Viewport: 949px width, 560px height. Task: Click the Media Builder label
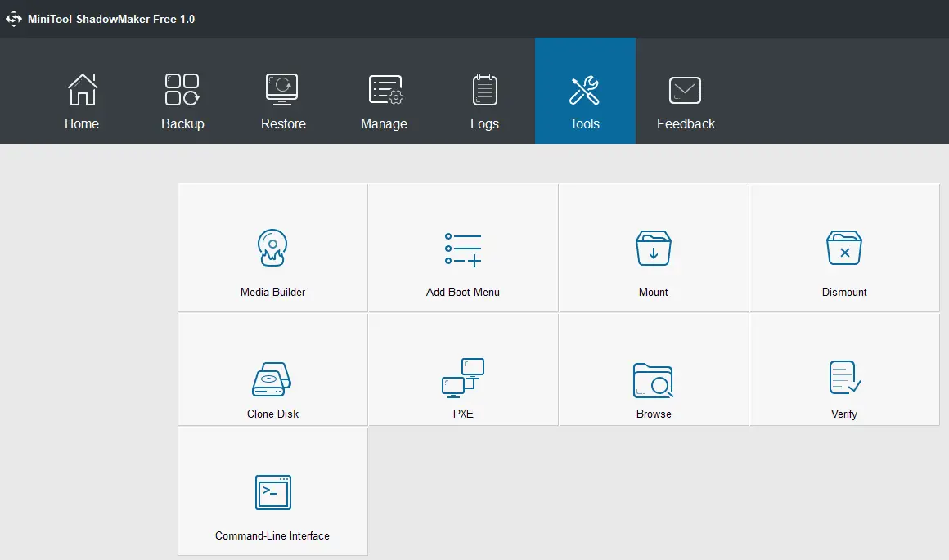(x=272, y=292)
